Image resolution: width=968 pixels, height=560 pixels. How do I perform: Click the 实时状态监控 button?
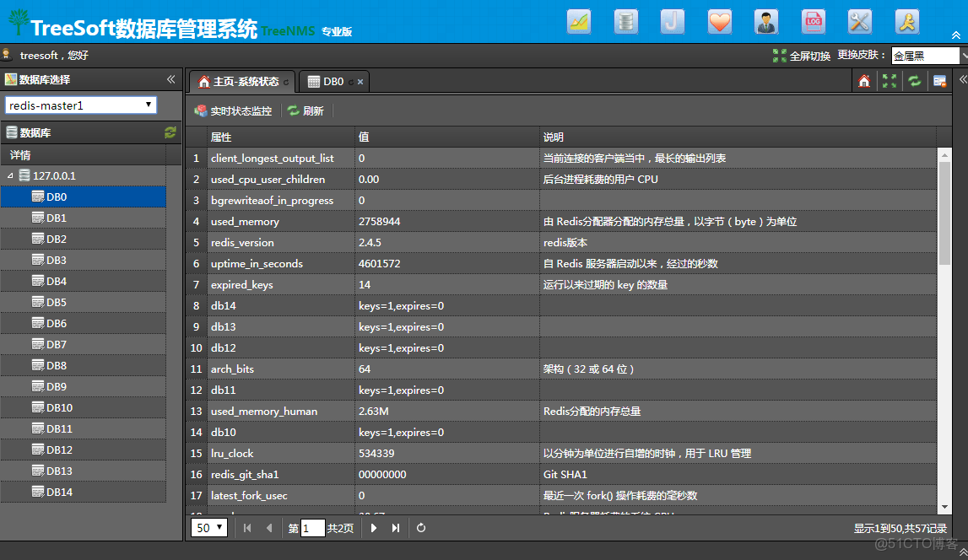click(x=234, y=110)
